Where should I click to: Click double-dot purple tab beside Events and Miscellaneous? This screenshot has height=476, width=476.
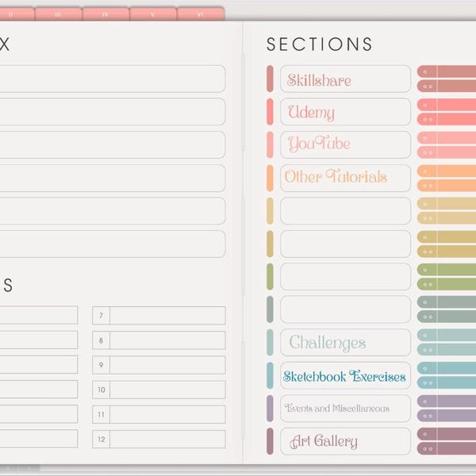click(447, 416)
